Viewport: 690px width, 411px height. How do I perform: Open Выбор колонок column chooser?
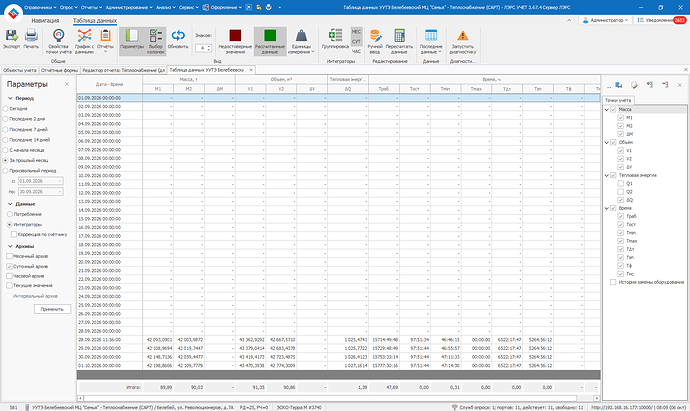pos(156,41)
